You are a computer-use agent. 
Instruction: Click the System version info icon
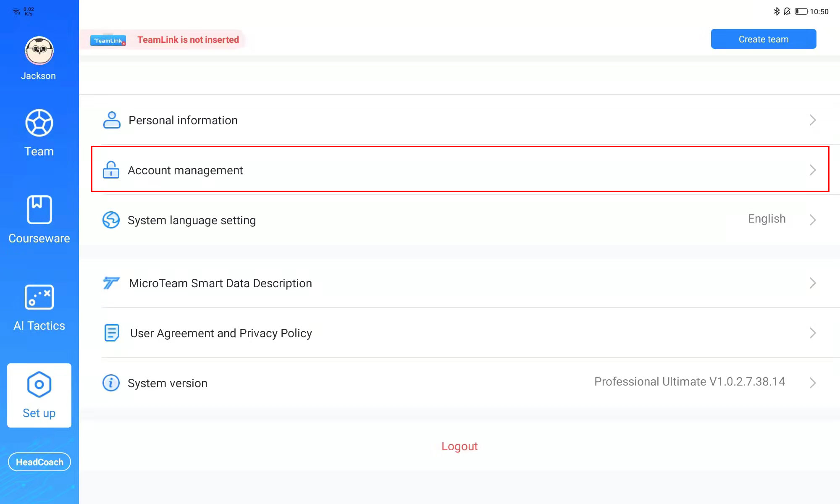tap(111, 383)
